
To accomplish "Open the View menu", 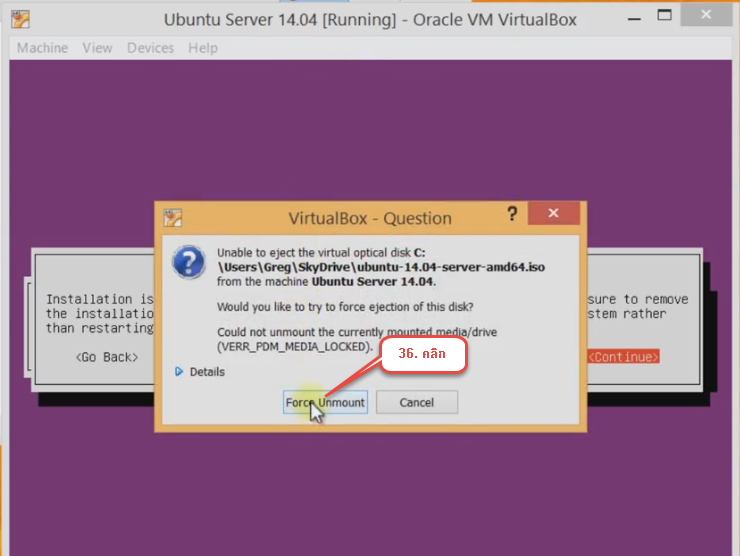I will [x=97, y=48].
